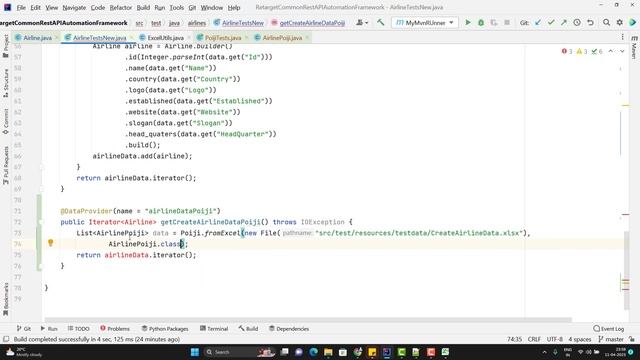Open the Commit tool window sidebar
This screenshot has width=640, height=360.
pos(6,121)
